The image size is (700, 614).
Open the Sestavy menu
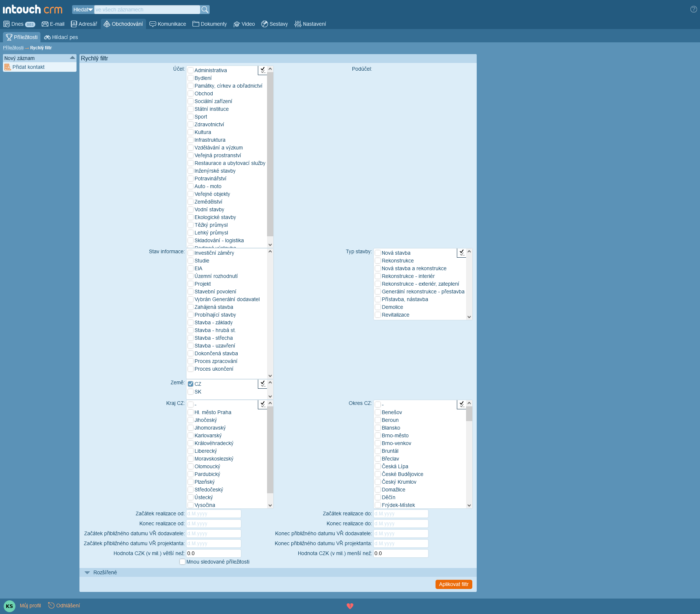[274, 24]
